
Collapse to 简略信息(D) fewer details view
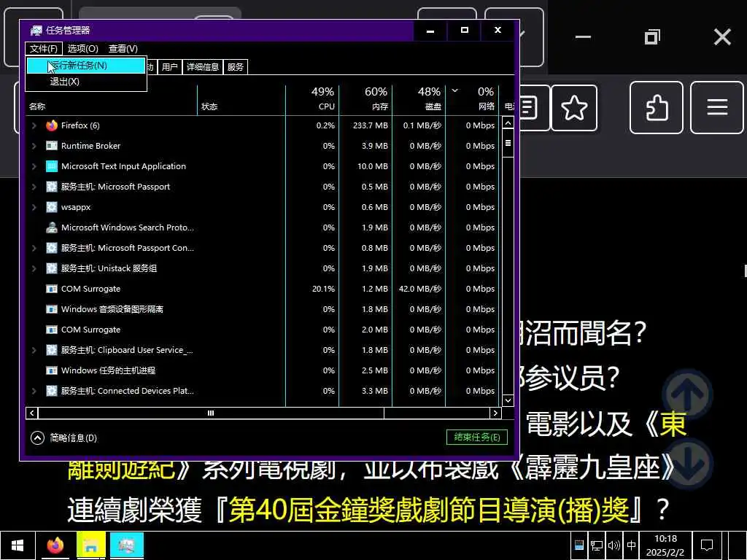coord(64,437)
